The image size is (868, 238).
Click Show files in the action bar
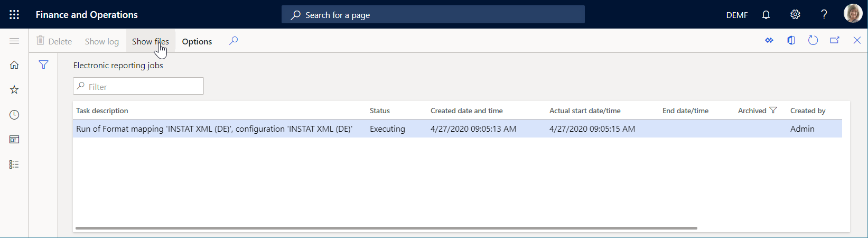coord(151,41)
